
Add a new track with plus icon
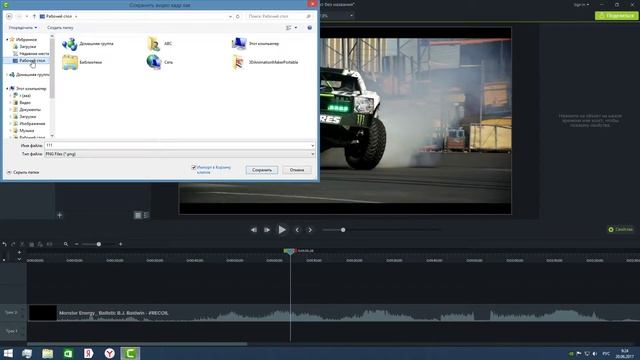(19, 252)
